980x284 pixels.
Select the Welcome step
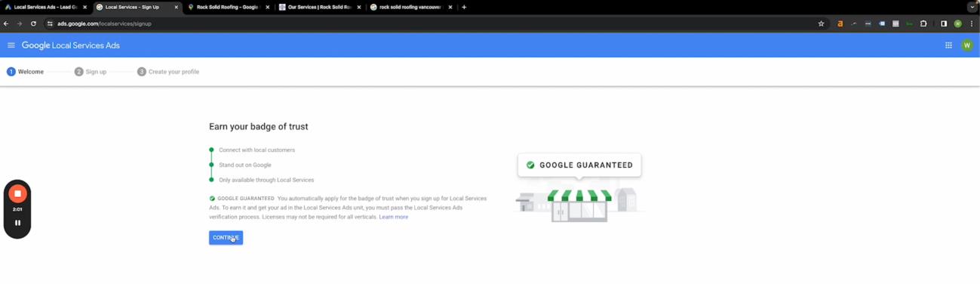point(26,72)
